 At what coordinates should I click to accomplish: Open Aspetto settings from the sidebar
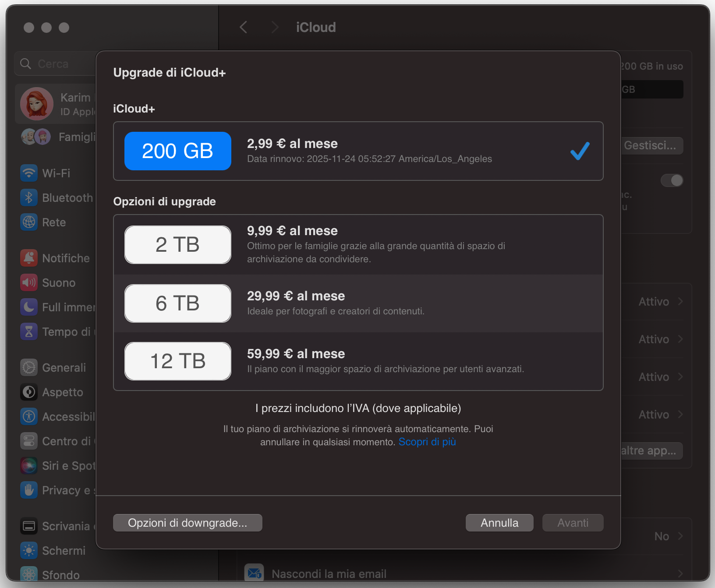[x=28, y=392]
